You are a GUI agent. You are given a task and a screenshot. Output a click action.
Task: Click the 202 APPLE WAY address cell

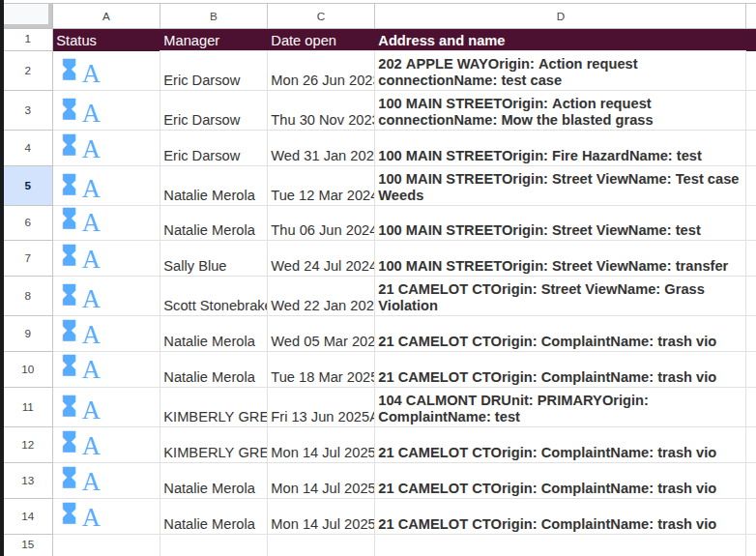tap(560, 71)
